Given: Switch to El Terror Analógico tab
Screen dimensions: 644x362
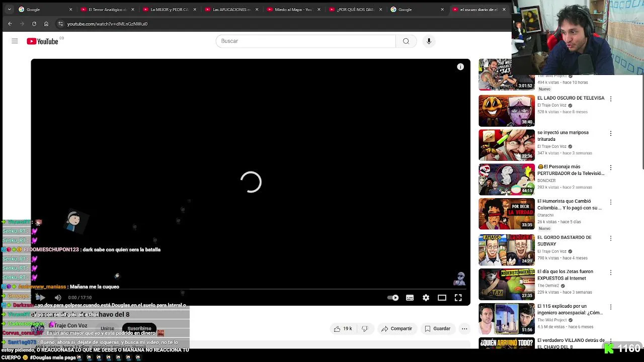Looking at the screenshot, I should pos(107,10).
